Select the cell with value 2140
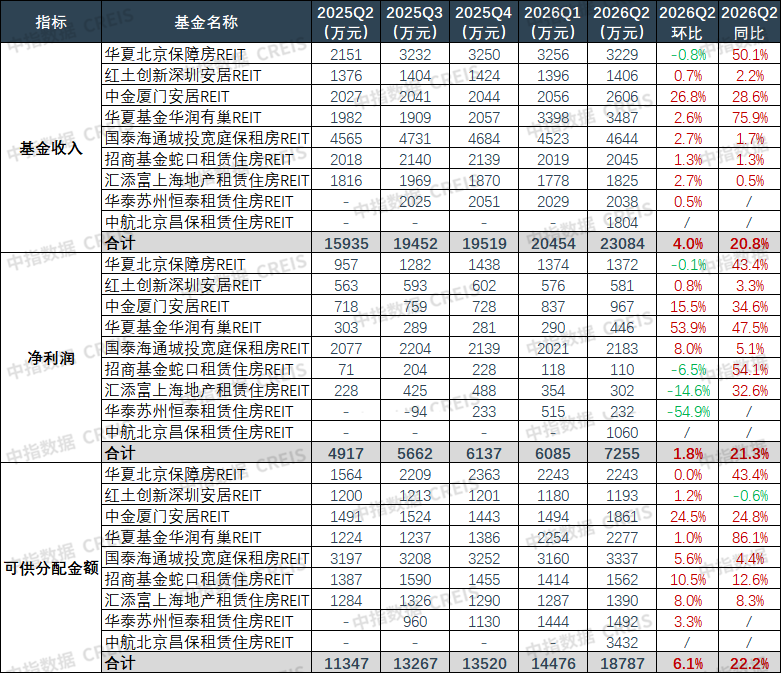 click(414, 159)
